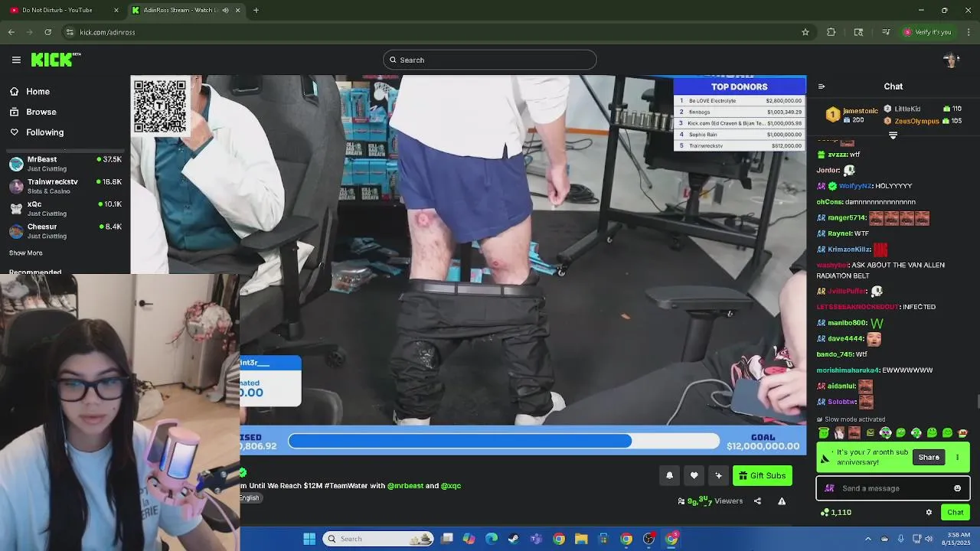Open xQc channel in followed list

(x=65, y=208)
